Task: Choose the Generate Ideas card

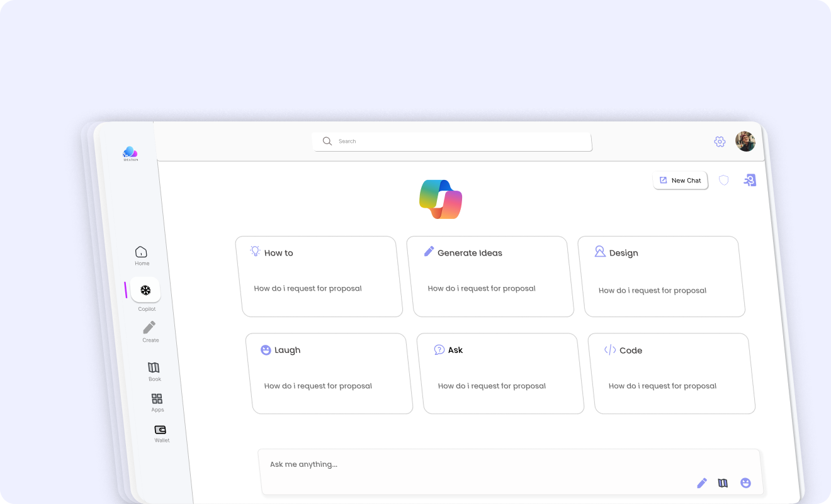Action: click(x=490, y=276)
